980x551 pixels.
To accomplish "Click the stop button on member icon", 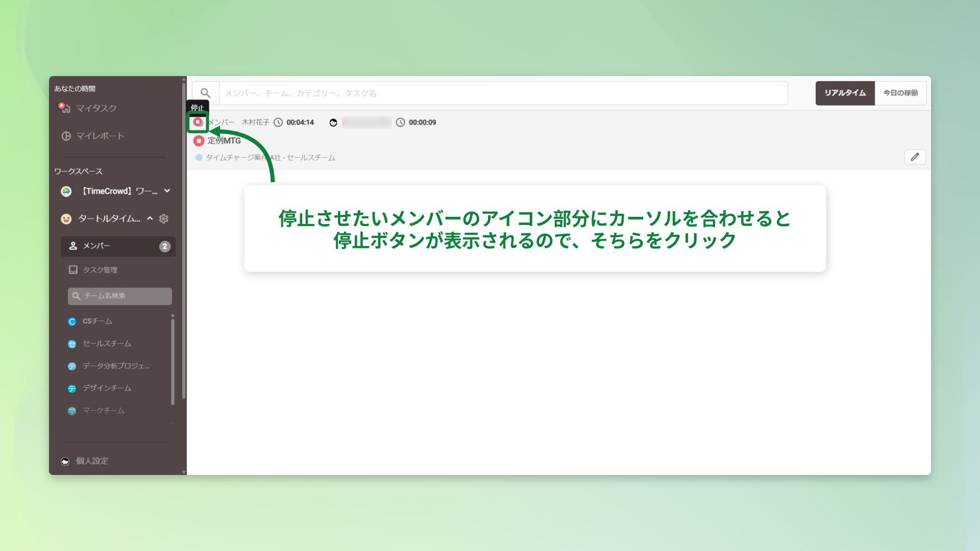I will pyautogui.click(x=198, y=122).
